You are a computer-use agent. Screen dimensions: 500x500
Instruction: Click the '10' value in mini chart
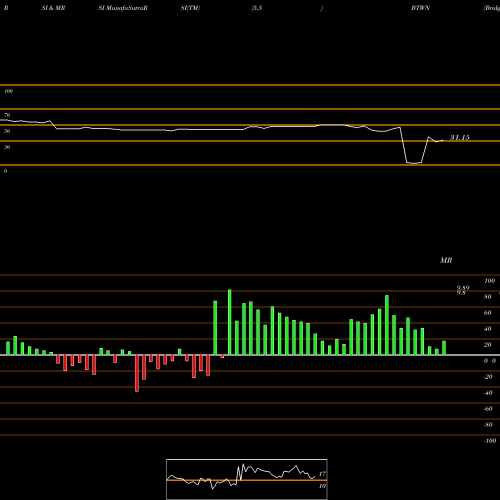322,486
